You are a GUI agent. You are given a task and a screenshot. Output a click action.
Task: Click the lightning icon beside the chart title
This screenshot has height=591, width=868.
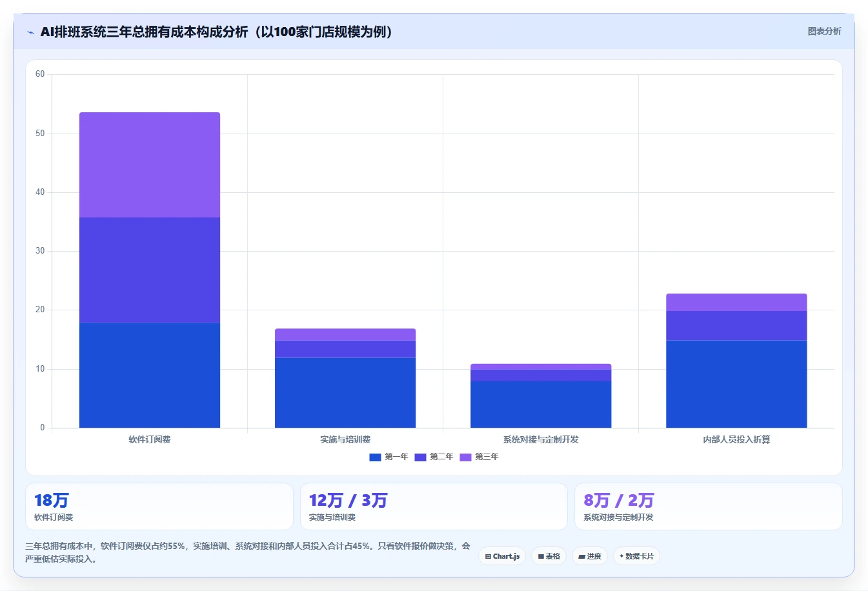click(30, 32)
